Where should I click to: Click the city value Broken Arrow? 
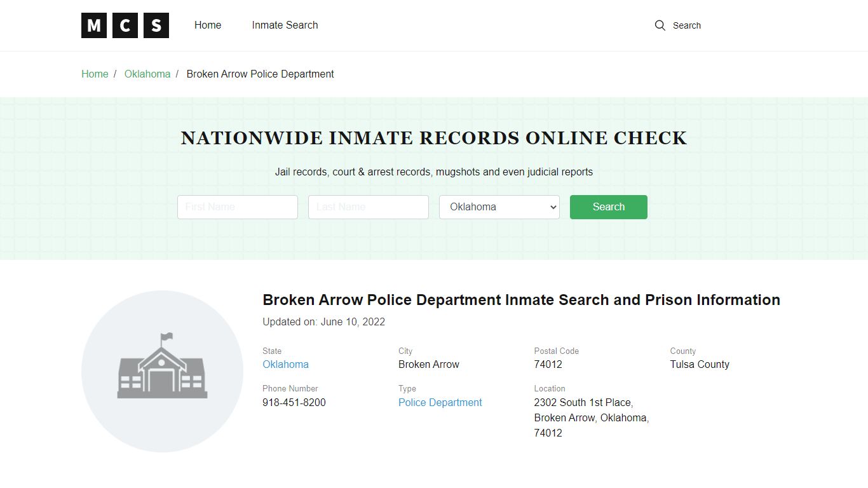429,364
